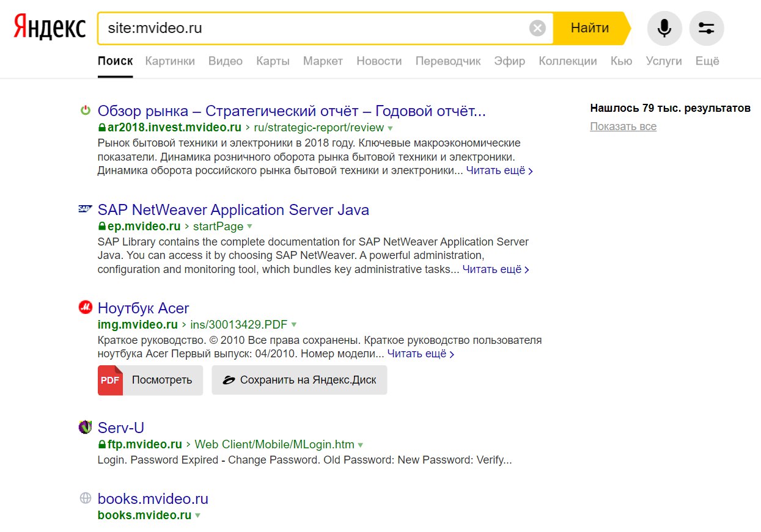This screenshot has height=532, width=761.
Task: Expand the Ещё menu
Action: (707, 61)
